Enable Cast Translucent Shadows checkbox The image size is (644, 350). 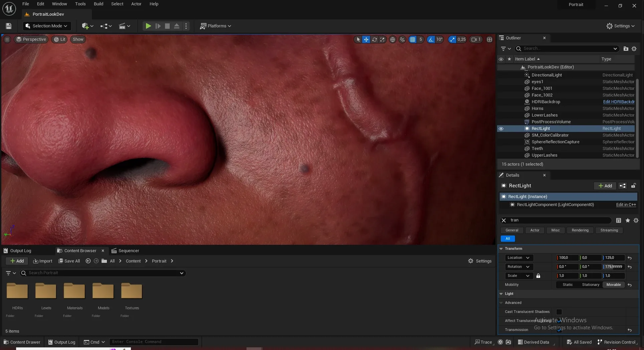[x=559, y=312]
